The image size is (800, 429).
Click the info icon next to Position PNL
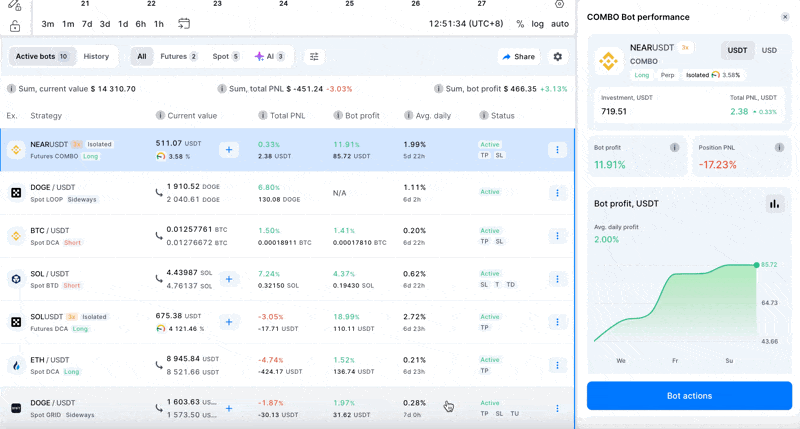click(779, 148)
